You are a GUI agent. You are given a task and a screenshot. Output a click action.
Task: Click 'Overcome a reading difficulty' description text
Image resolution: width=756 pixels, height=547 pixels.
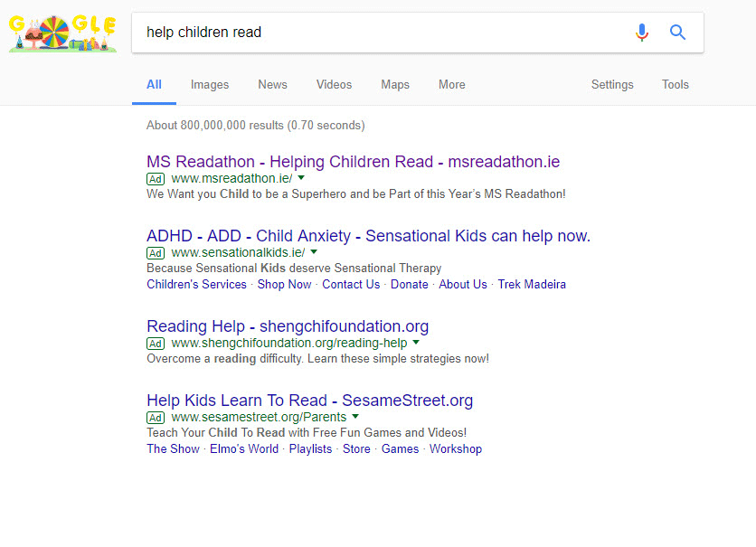pyautogui.click(x=317, y=359)
